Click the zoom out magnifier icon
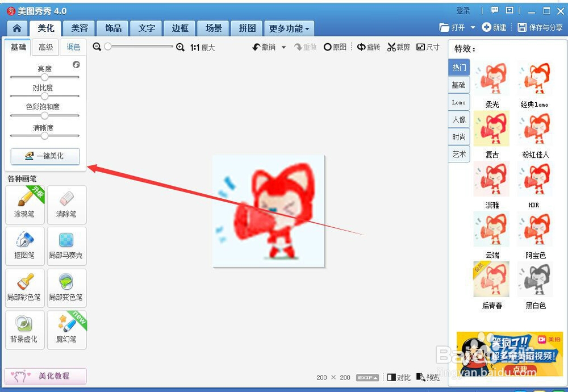568x392 pixels. tap(97, 47)
